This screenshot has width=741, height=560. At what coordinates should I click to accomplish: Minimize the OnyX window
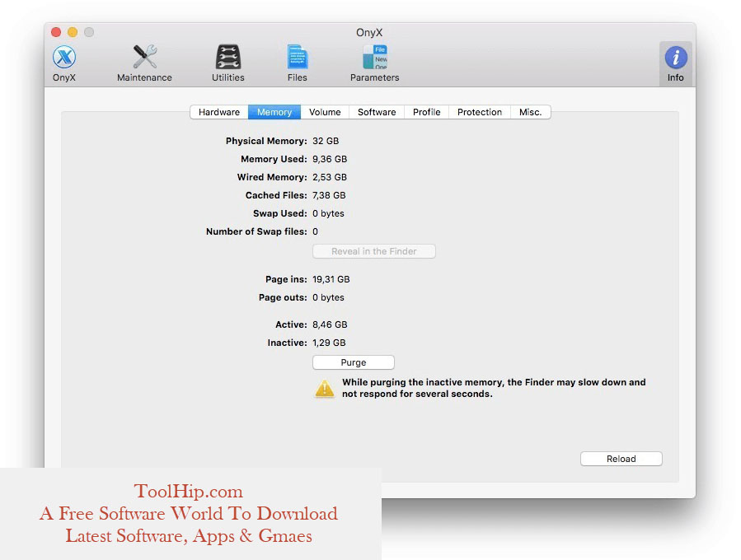tap(73, 32)
